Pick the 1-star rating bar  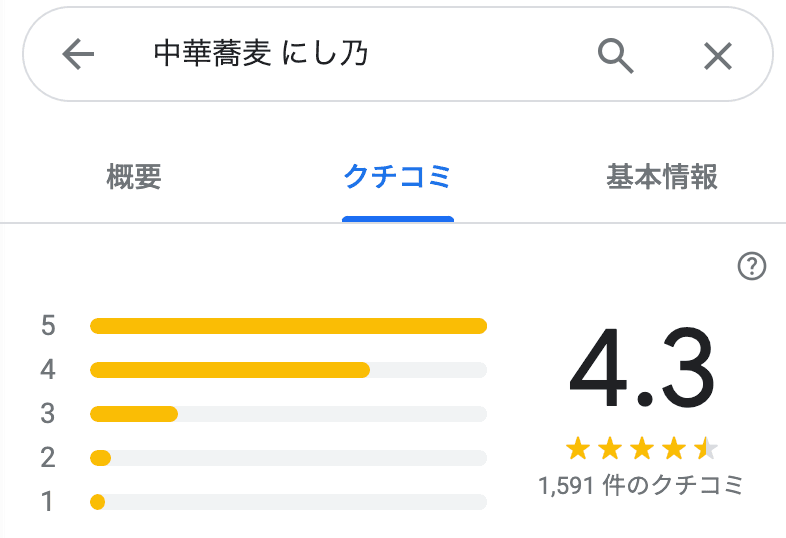[288, 502]
